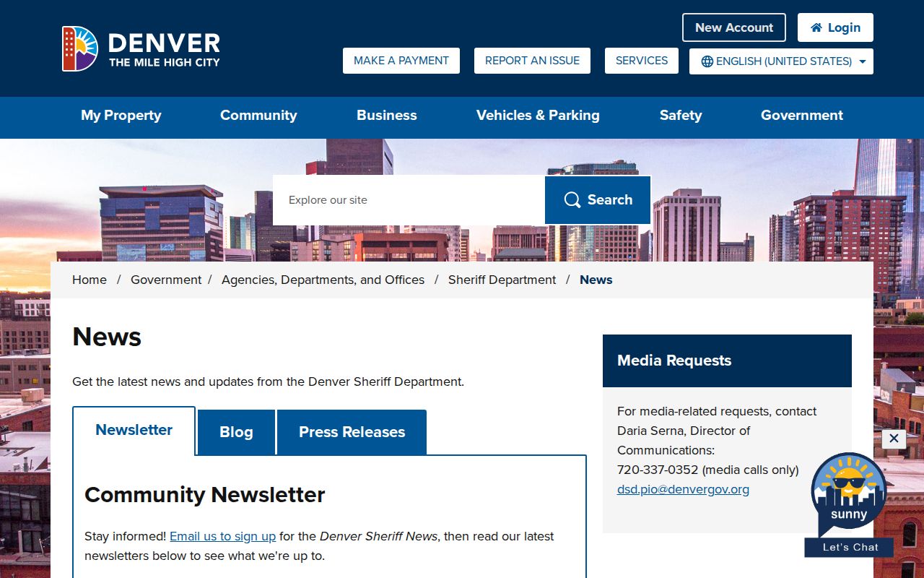The height and width of the screenshot is (578, 924).
Task: Click the Login button
Action: (x=835, y=27)
